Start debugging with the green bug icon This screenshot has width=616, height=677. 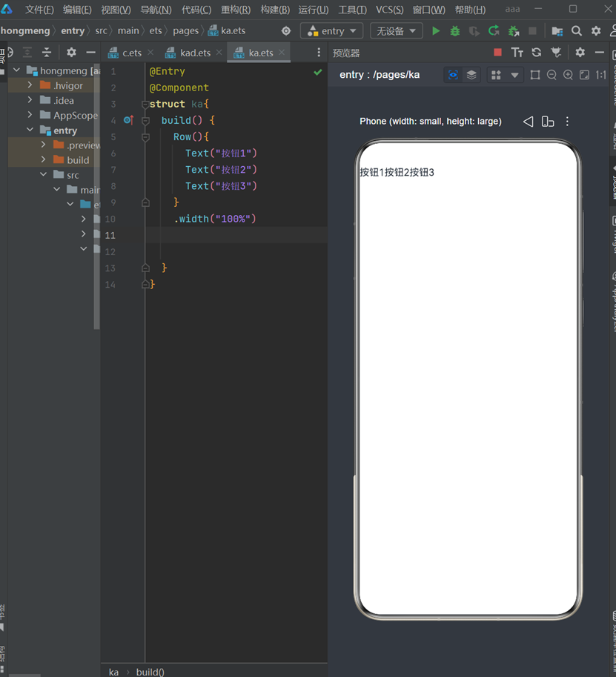tap(454, 30)
